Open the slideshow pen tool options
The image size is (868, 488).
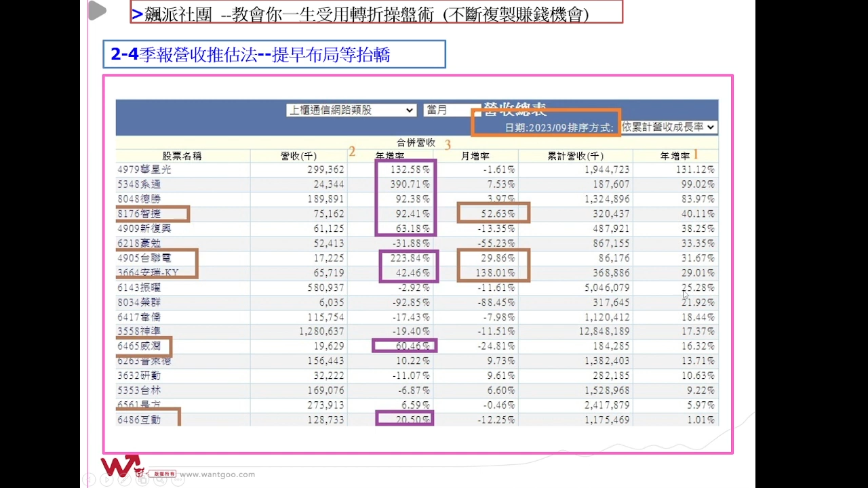124,480
